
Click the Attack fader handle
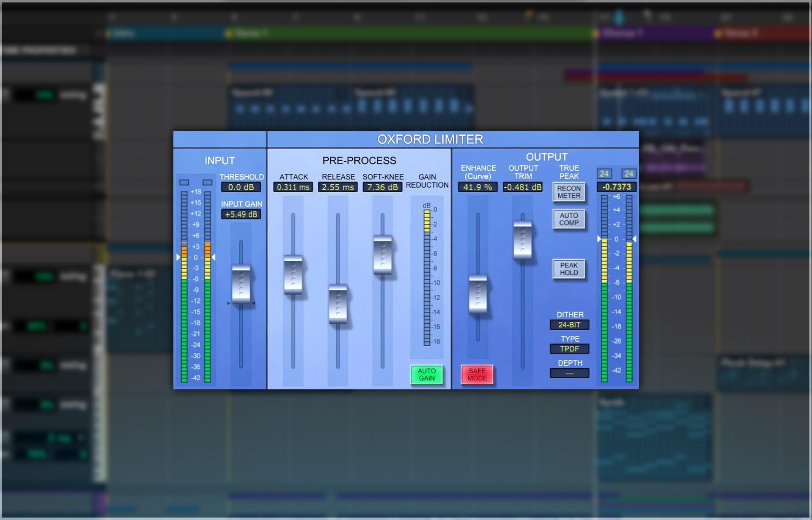coord(293,274)
